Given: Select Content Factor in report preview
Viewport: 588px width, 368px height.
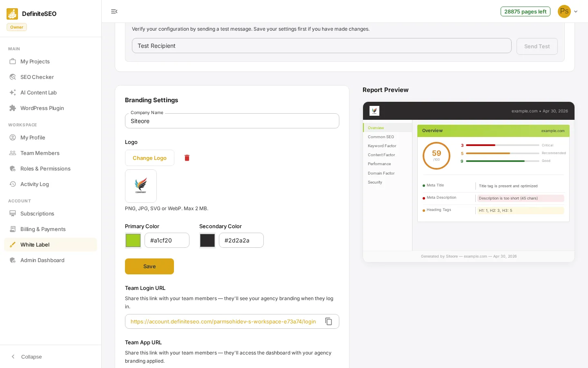Looking at the screenshot, I should [x=388, y=155].
